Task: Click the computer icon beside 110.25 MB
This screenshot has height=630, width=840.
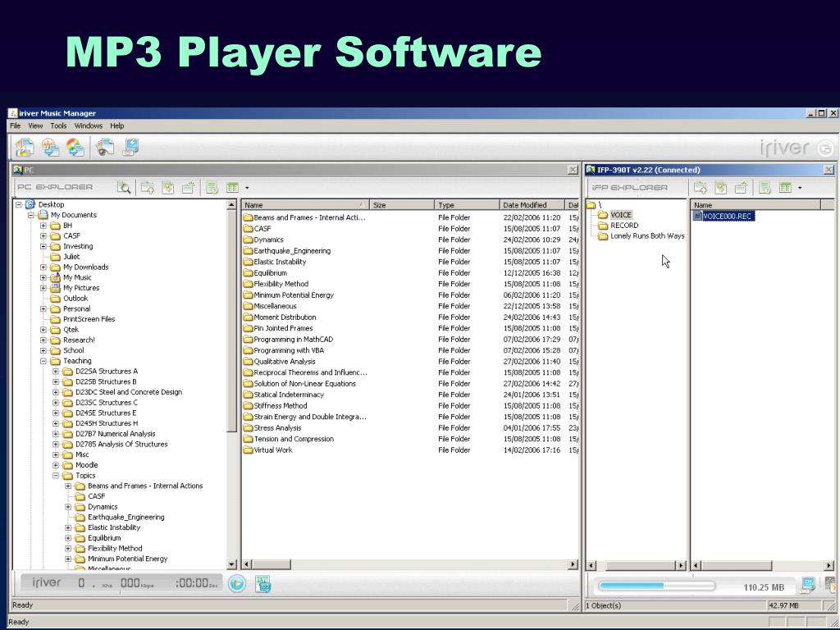Action: 807,587
